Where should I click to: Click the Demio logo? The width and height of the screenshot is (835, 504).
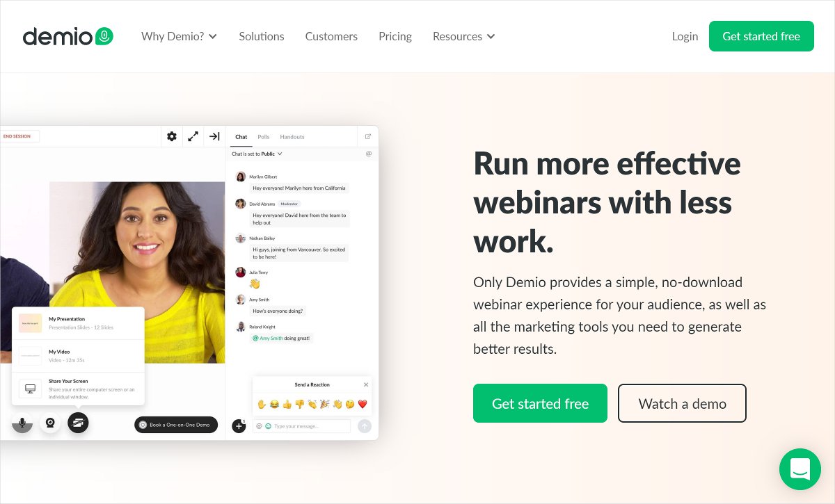point(67,36)
